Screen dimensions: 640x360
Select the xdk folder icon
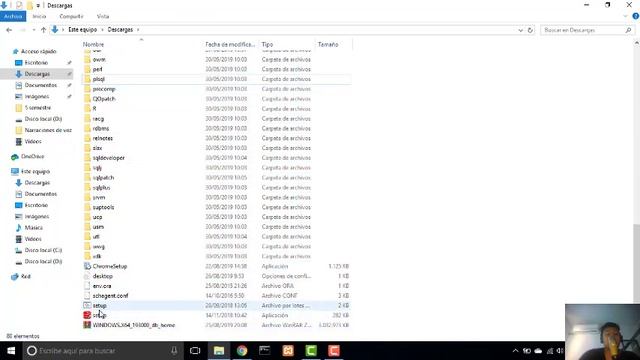[x=87, y=256]
